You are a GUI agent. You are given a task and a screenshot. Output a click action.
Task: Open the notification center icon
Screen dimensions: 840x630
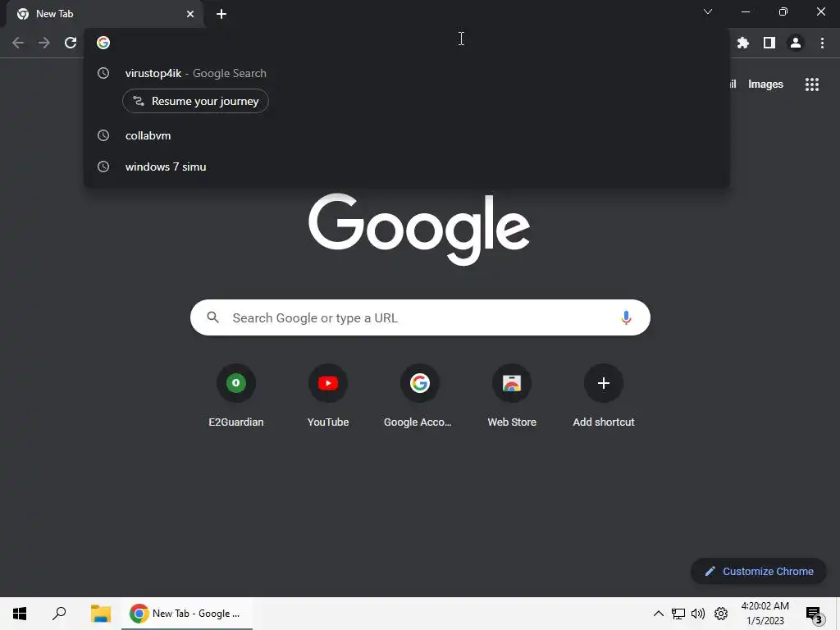click(x=815, y=614)
